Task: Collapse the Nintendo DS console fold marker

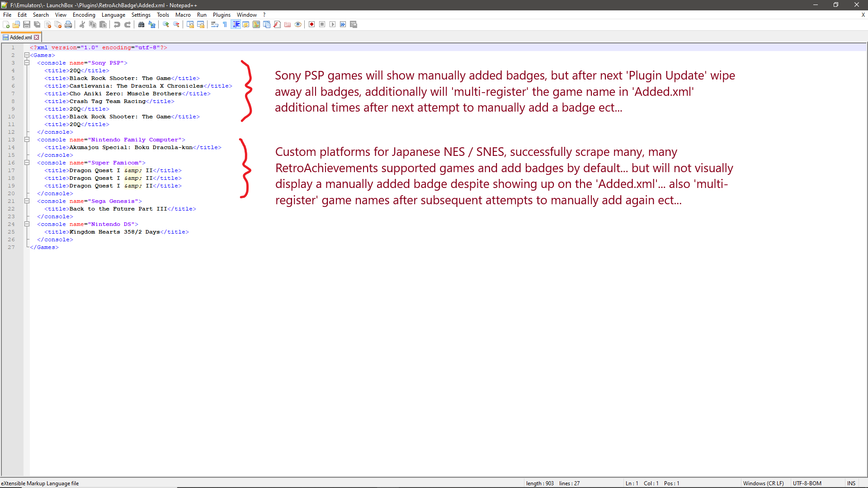Action: click(x=27, y=224)
